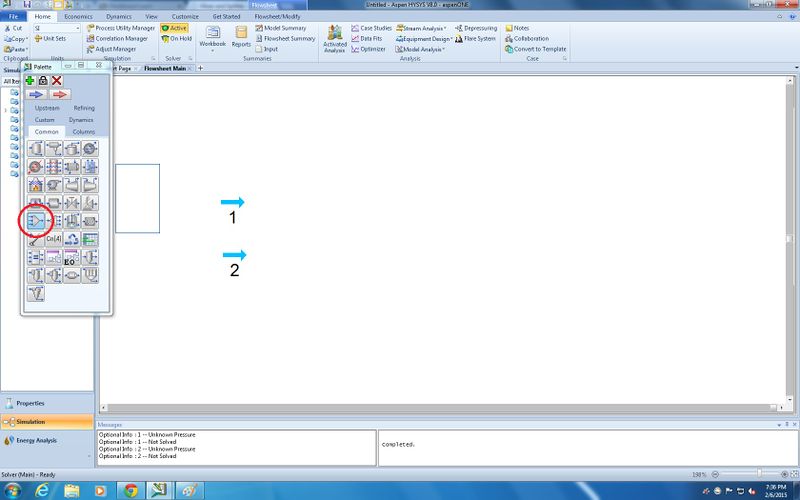The image size is (800, 500).
Task: Select stream 1 arrow on flowsheet
Action: (x=232, y=202)
